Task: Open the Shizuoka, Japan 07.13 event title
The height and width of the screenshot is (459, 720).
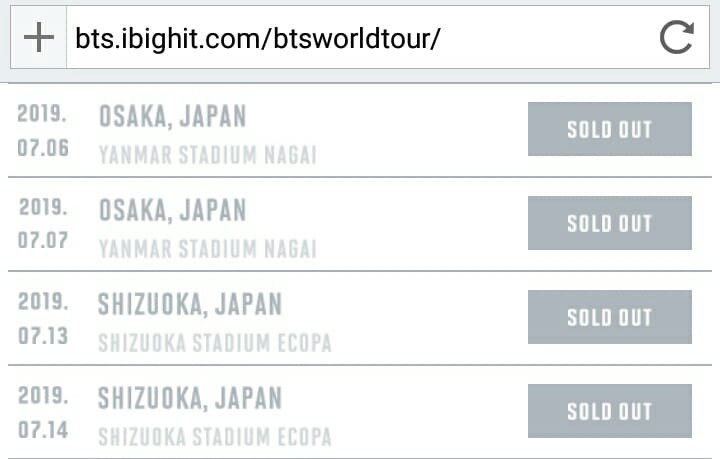Action: (x=190, y=304)
